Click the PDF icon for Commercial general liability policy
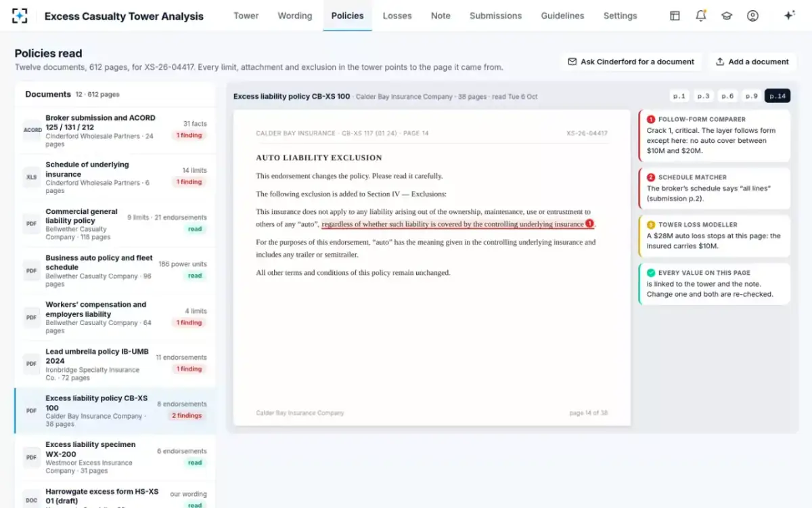This screenshot has height=508, width=812. click(32, 224)
